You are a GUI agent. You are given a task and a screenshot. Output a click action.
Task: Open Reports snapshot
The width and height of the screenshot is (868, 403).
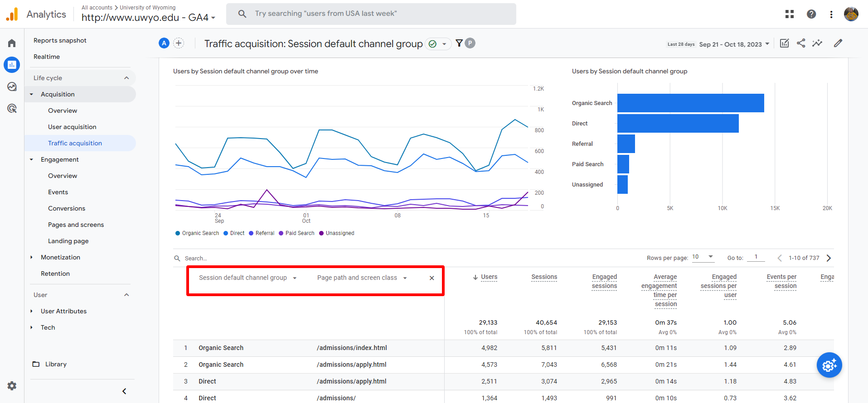click(60, 40)
